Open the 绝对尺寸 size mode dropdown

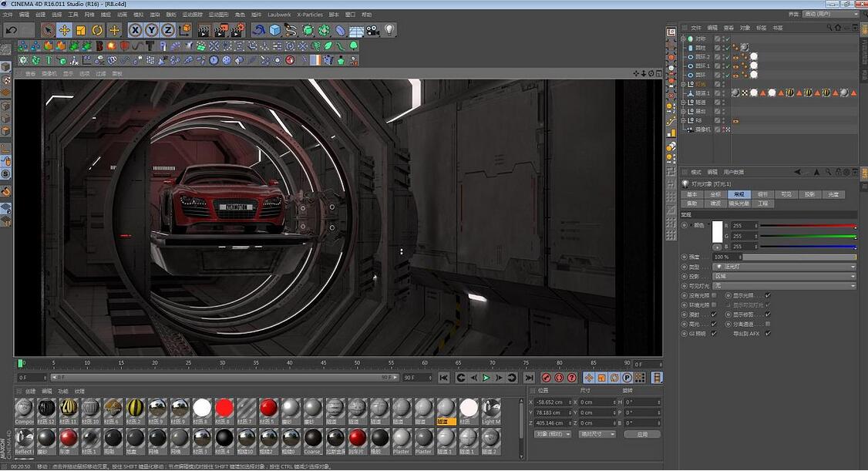tap(597, 435)
